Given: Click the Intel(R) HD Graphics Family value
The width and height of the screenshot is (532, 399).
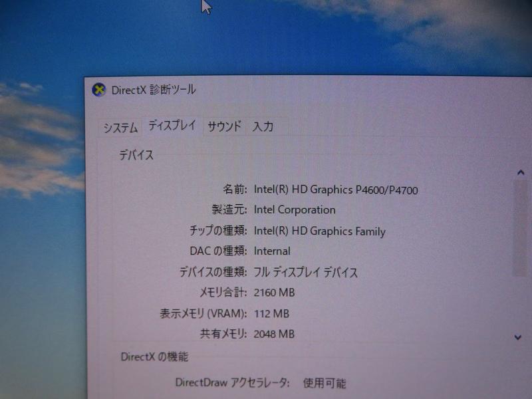Looking at the screenshot, I should tap(320, 231).
